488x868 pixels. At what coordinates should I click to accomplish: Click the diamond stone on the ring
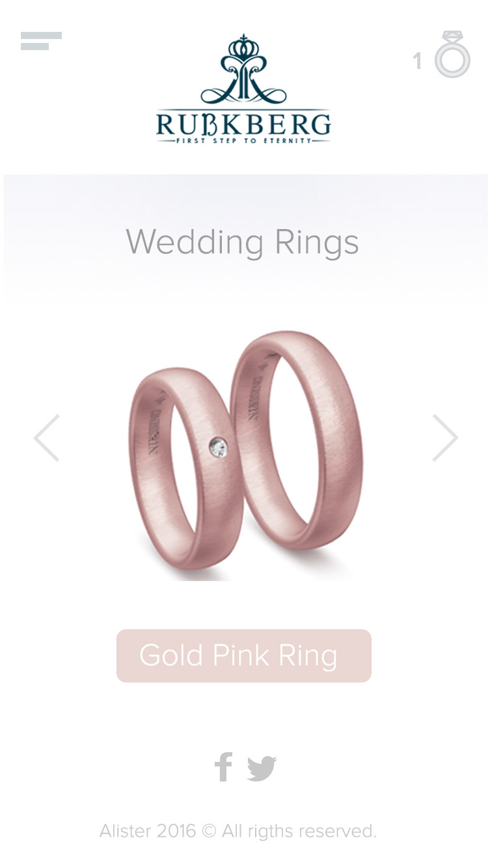point(219,447)
